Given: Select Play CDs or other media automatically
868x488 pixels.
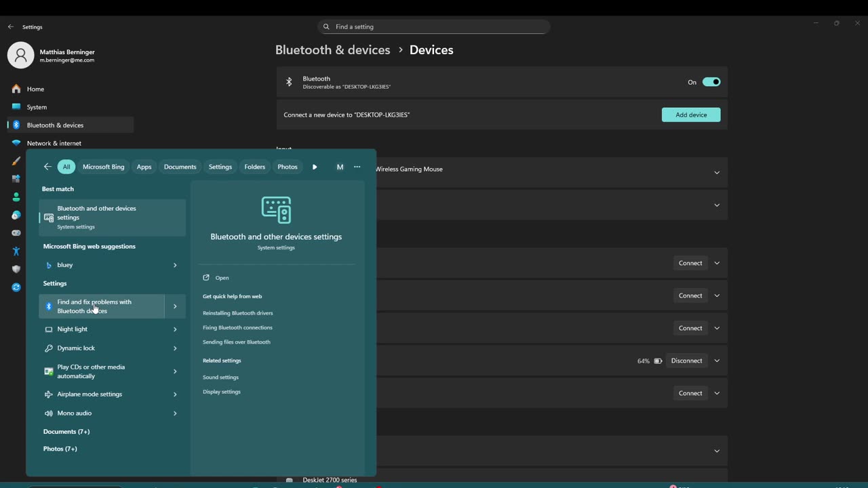Looking at the screenshot, I should (102, 371).
